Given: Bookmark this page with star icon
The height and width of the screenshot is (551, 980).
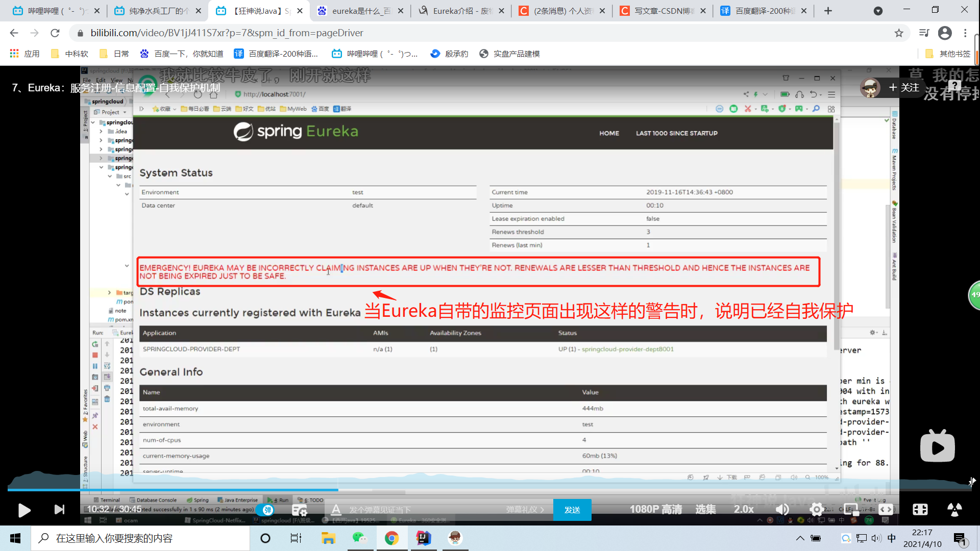Looking at the screenshot, I should click(899, 33).
